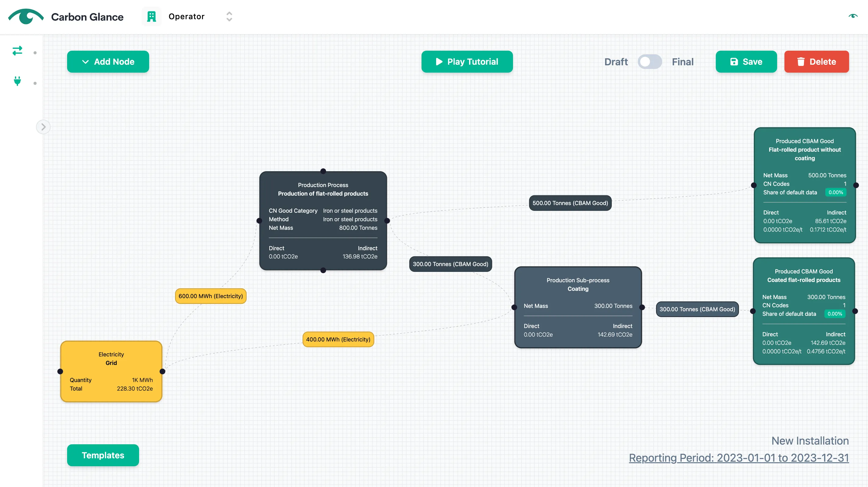Save the installation diagram
This screenshot has height=487, width=868.
[746, 62]
